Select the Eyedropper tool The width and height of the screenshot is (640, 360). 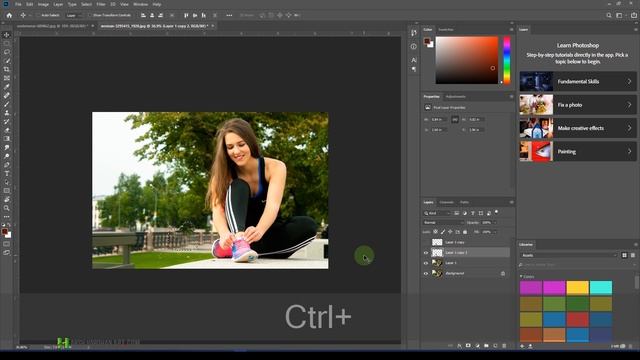[7, 87]
